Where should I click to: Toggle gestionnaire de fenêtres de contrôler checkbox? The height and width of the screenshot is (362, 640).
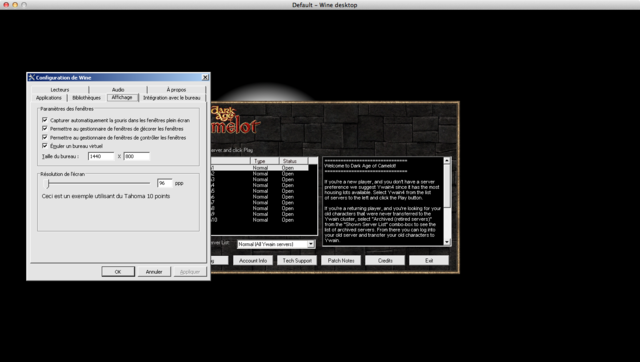[45, 137]
